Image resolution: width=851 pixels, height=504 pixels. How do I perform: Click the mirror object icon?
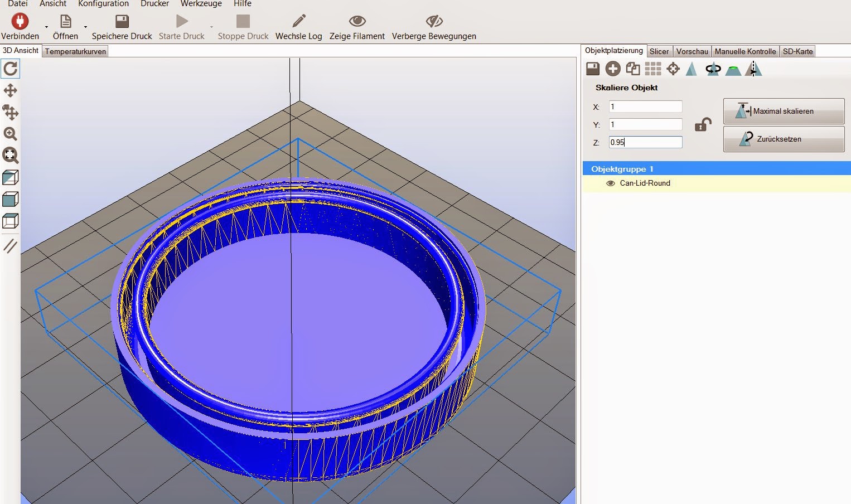point(753,69)
